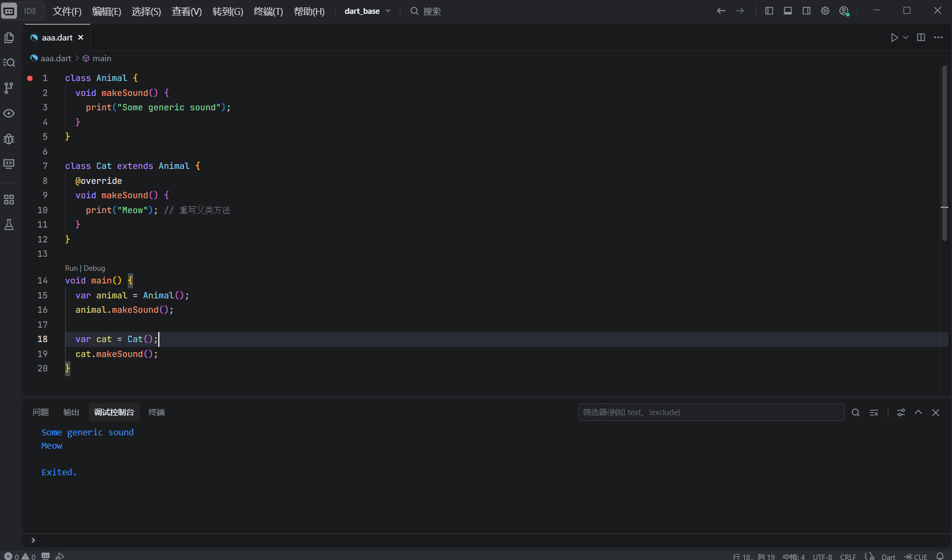Maximize the panel with the up chevron
Viewport: 952px width, 560px height.
coord(918,412)
